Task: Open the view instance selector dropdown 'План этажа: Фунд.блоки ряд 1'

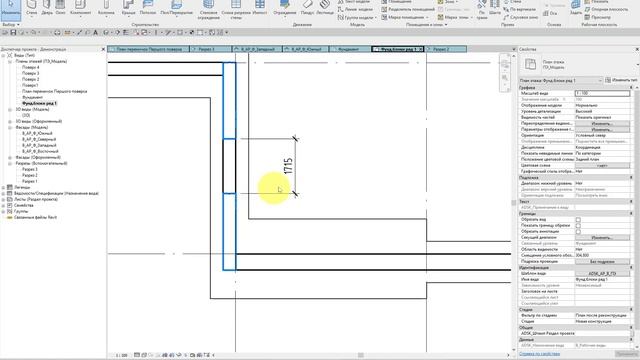Action: pyautogui.click(x=561, y=80)
